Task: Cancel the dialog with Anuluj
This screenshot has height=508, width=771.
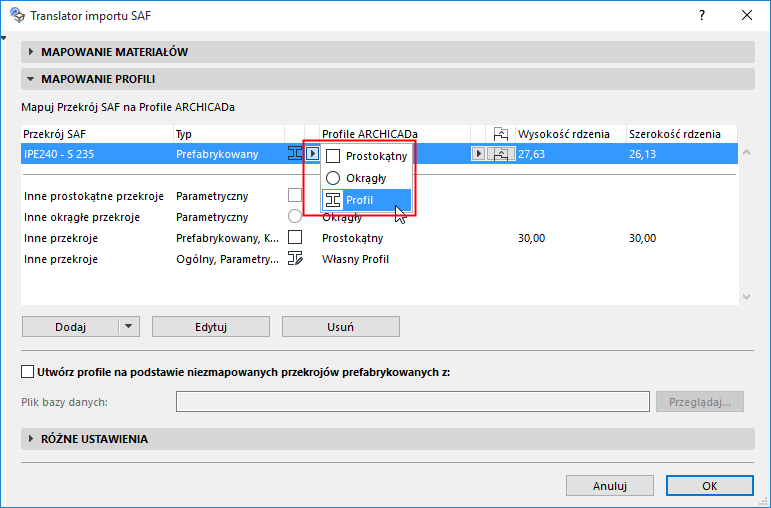Action: pos(610,486)
